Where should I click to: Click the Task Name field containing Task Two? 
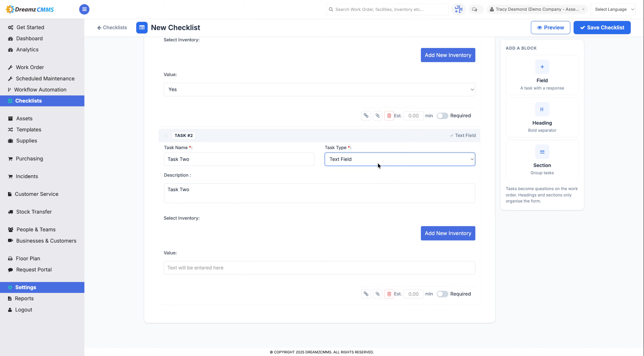239,160
